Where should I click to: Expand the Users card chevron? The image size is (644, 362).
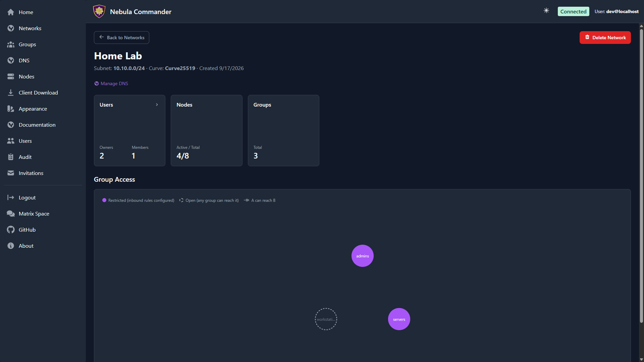pyautogui.click(x=157, y=105)
